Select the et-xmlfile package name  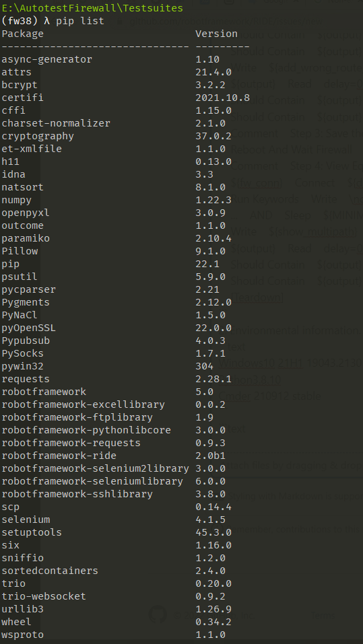pyautogui.click(x=32, y=149)
